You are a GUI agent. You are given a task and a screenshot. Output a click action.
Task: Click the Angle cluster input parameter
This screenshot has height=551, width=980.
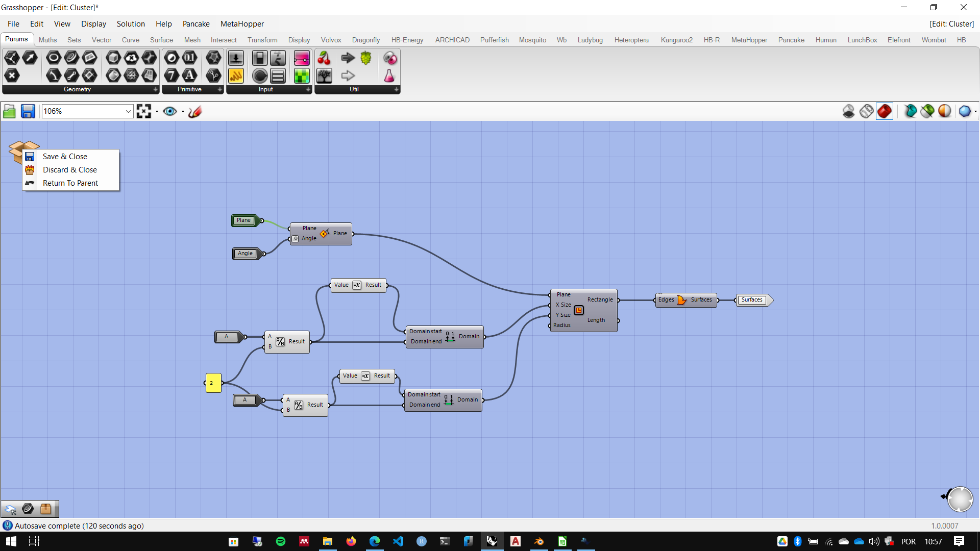247,254
